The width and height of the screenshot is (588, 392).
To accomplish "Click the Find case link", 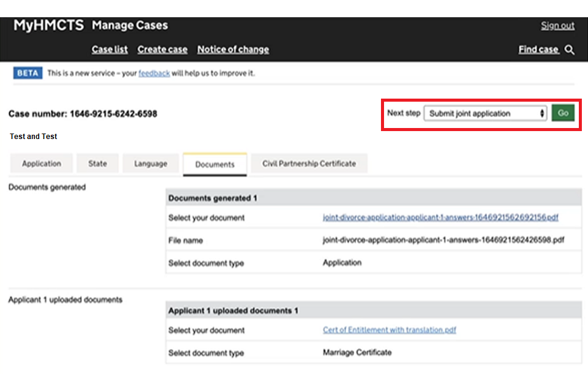I will tap(538, 50).
